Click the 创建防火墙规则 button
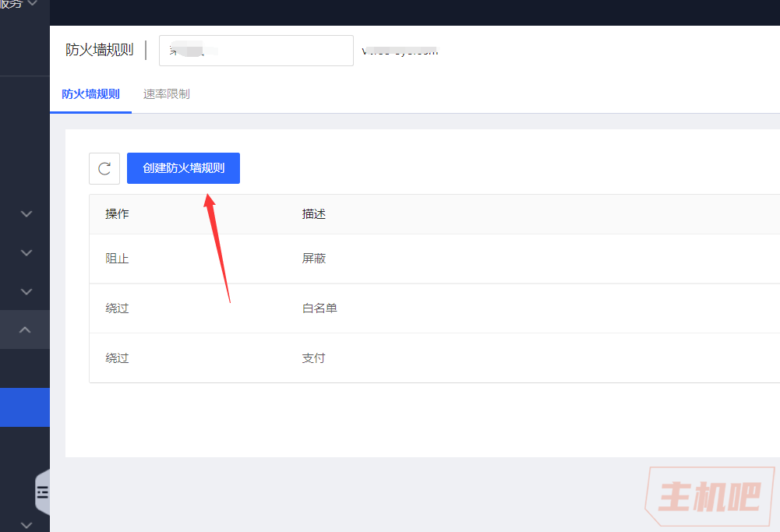Screen dimensions: 780x532 pyautogui.click(x=183, y=168)
